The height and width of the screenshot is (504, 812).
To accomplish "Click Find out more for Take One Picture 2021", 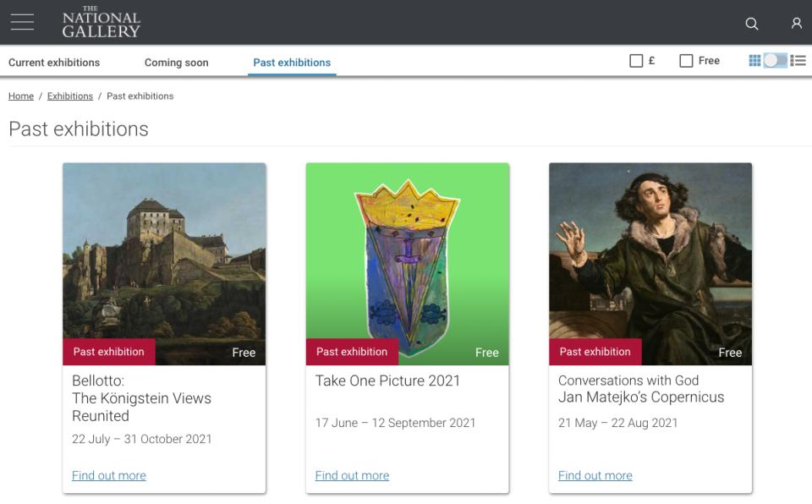I will [352, 475].
